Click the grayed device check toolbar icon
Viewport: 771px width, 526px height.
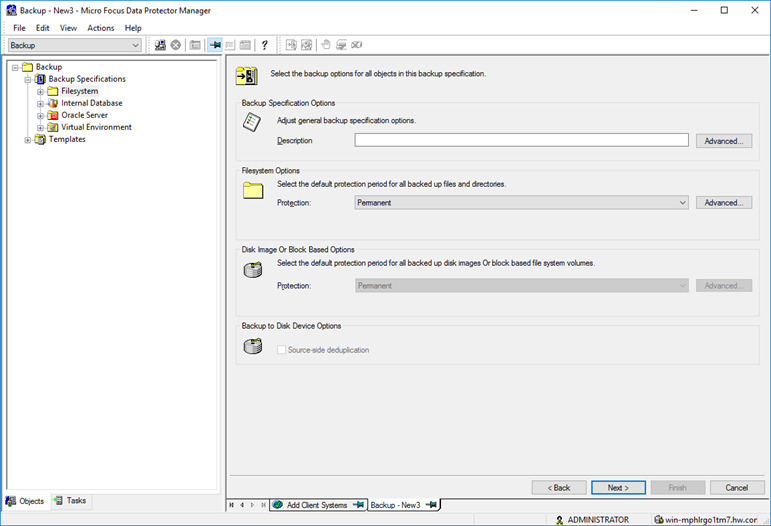click(x=341, y=45)
